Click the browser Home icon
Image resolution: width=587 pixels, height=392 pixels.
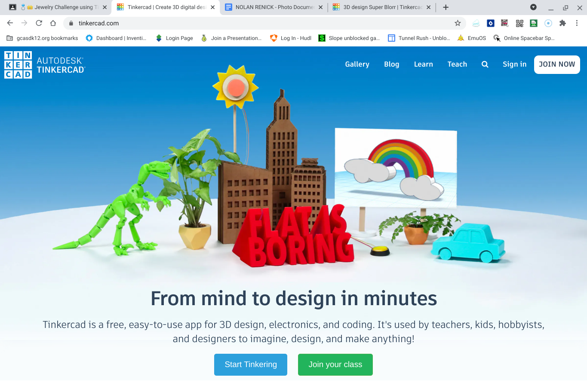click(53, 23)
